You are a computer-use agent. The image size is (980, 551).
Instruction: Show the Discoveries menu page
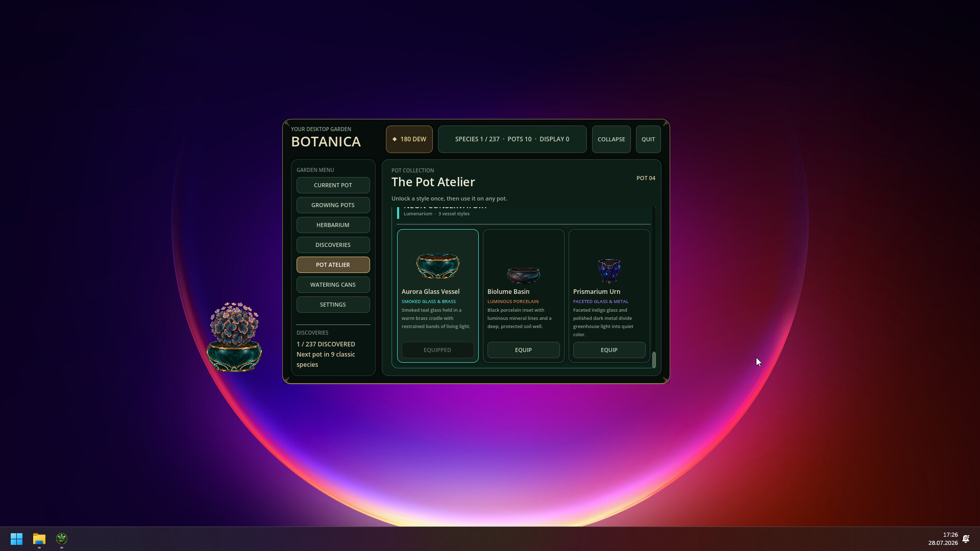point(333,245)
